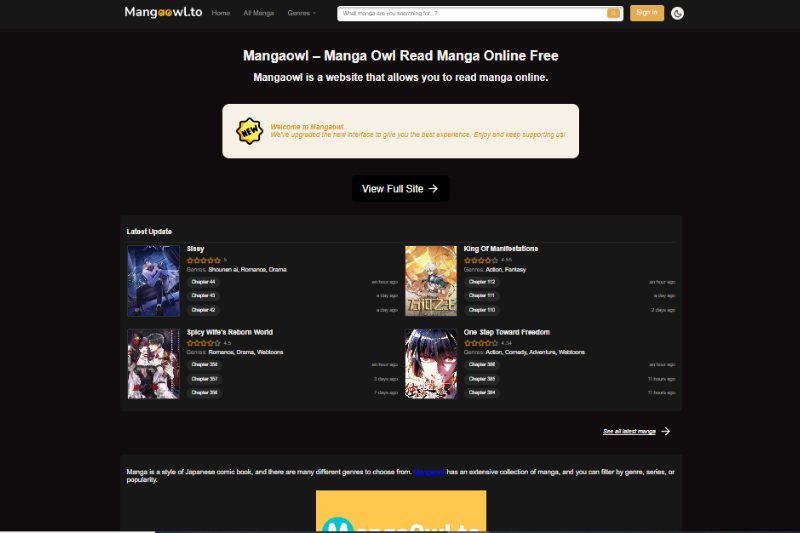Viewport: 800px width, 533px height.
Task: Toggle the dark mode moon icon
Action: click(677, 13)
